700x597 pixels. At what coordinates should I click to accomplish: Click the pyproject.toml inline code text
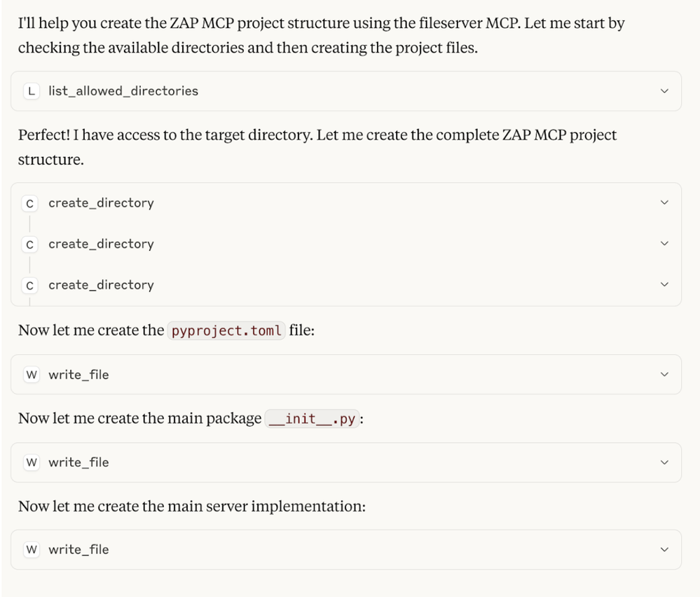tap(226, 331)
